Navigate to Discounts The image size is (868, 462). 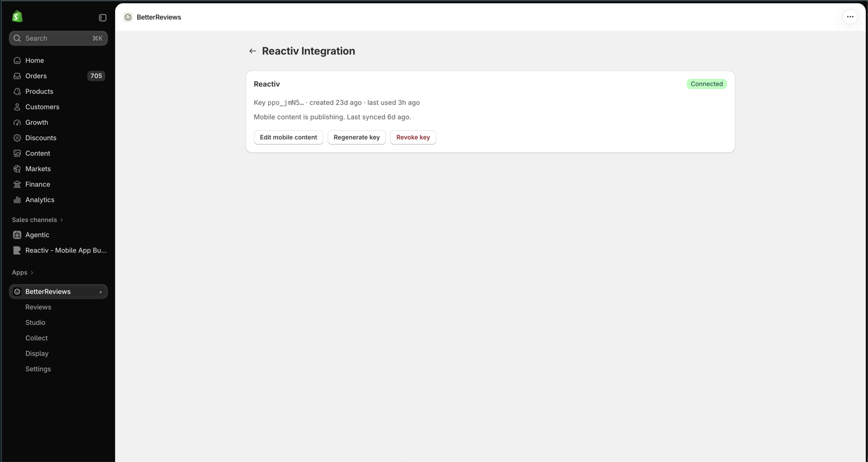pyautogui.click(x=58, y=138)
